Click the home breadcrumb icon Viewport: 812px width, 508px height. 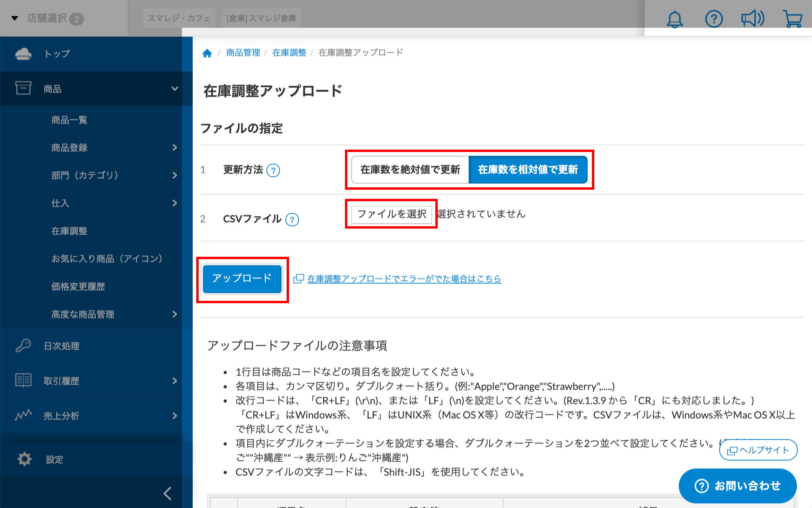coord(207,53)
